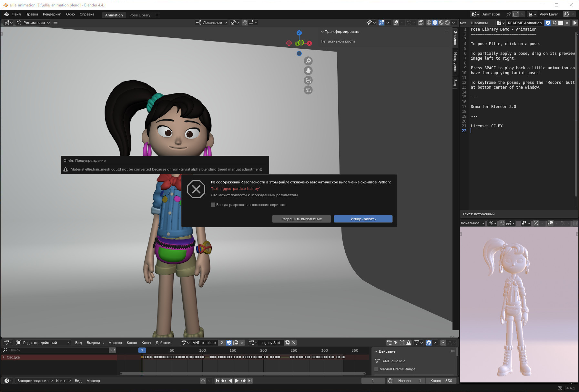Click the pan view hand icon
This screenshot has height=392, width=579.
(x=308, y=71)
